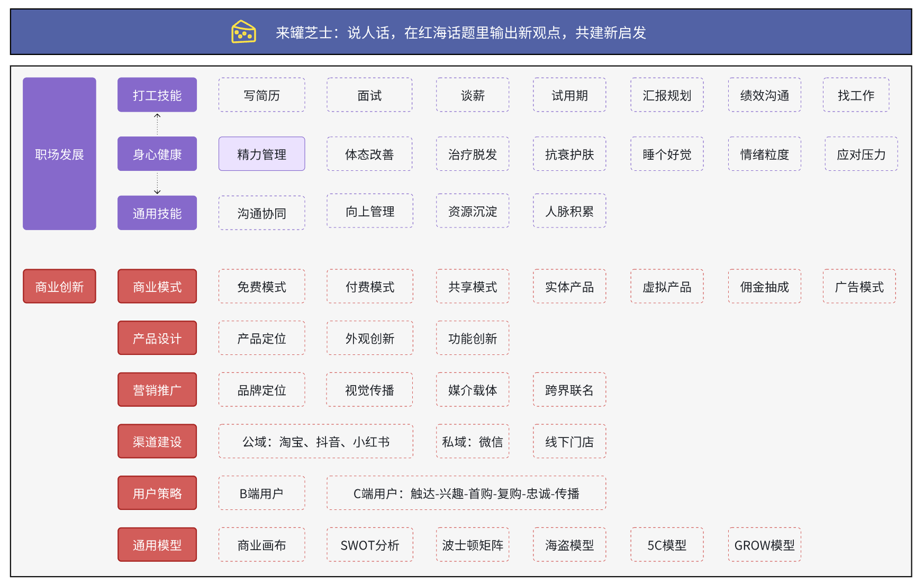The height and width of the screenshot is (584, 924).
Task: Click the SWOT分析 topic box
Action: [x=370, y=545]
